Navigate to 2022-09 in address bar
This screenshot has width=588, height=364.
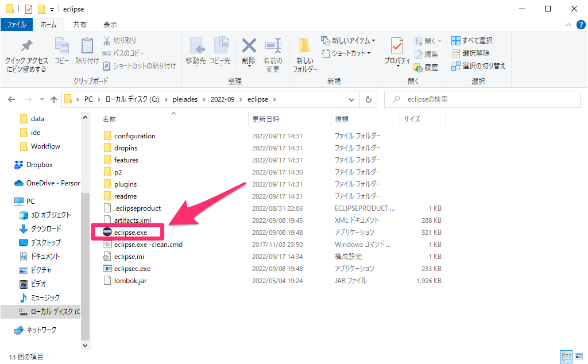[x=222, y=99]
